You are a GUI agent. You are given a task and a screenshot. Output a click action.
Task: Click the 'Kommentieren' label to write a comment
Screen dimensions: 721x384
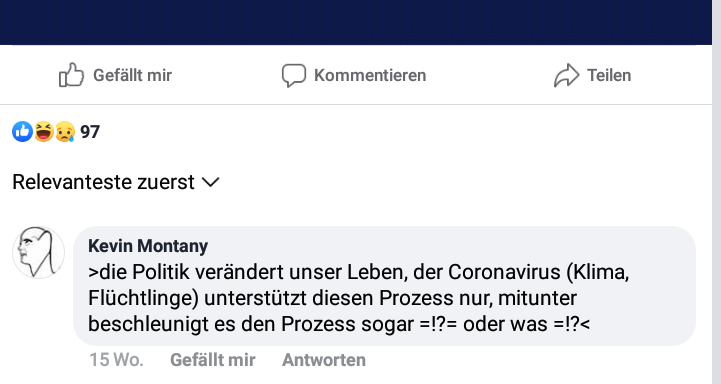370,75
